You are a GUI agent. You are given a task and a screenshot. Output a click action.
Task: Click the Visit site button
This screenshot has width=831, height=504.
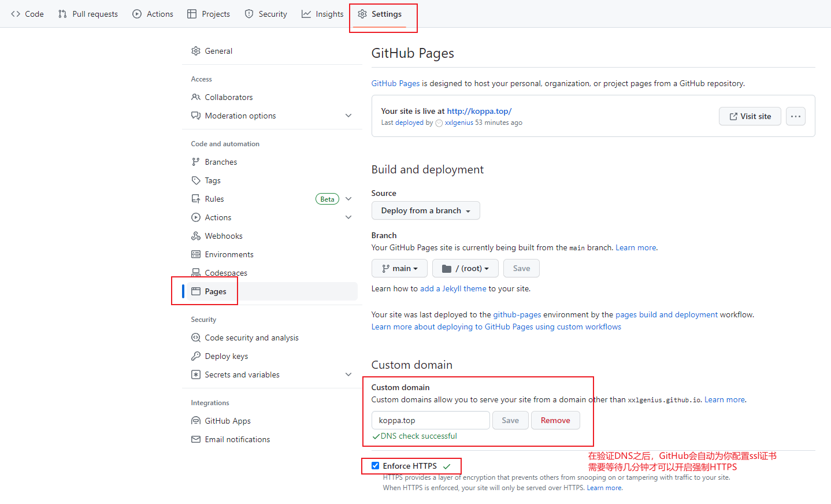click(750, 116)
